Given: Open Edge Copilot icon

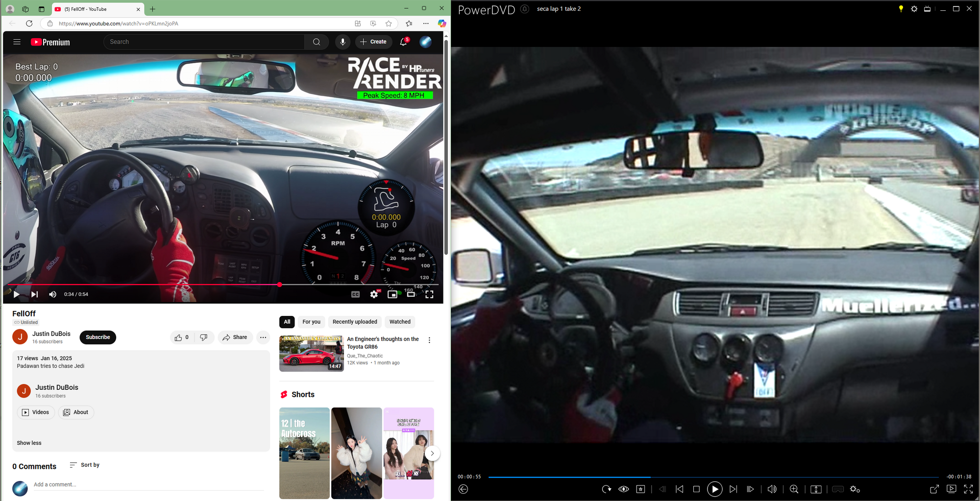Looking at the screenshot, I should (441, 24).
